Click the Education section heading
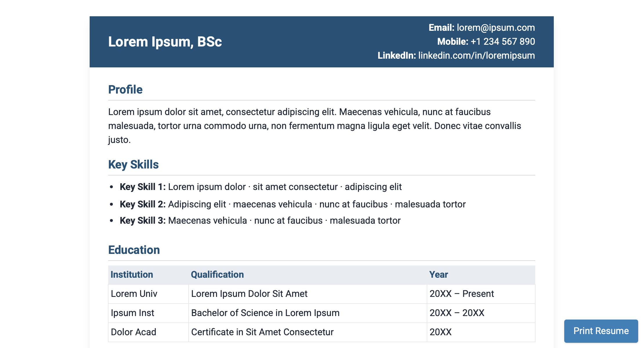Screen dimensions: 644x348 click(x=134, y=249)
